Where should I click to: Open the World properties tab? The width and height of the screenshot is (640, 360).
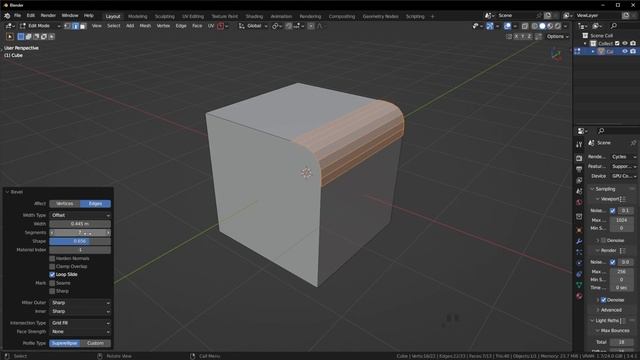coord(579,202)
